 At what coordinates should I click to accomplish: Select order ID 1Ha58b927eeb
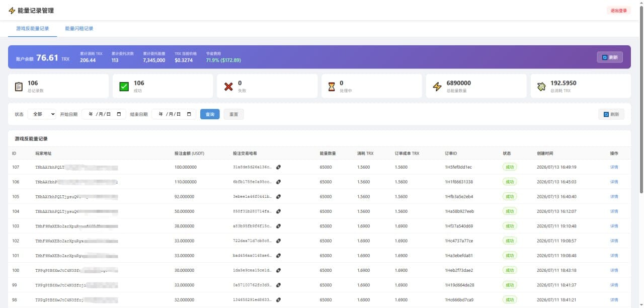[459, 211]
